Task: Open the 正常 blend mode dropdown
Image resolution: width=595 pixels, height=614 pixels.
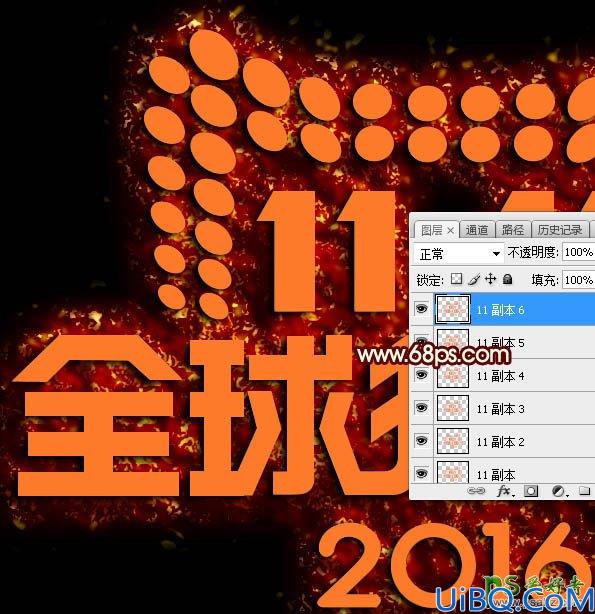Action: pos(459,254)
